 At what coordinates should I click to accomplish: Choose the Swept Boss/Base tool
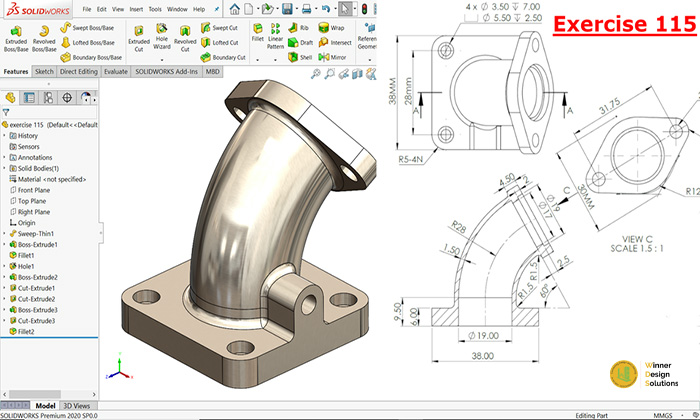[87, 28]
